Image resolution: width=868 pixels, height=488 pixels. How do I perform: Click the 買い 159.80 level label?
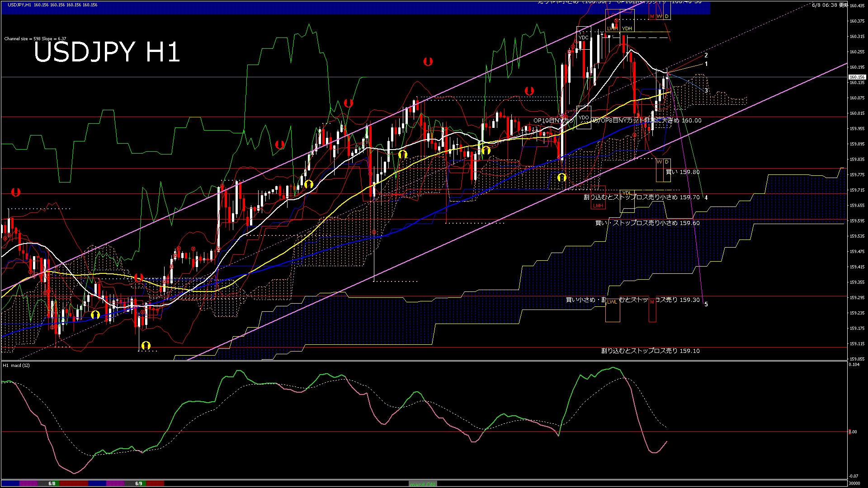tap(683, 172)
